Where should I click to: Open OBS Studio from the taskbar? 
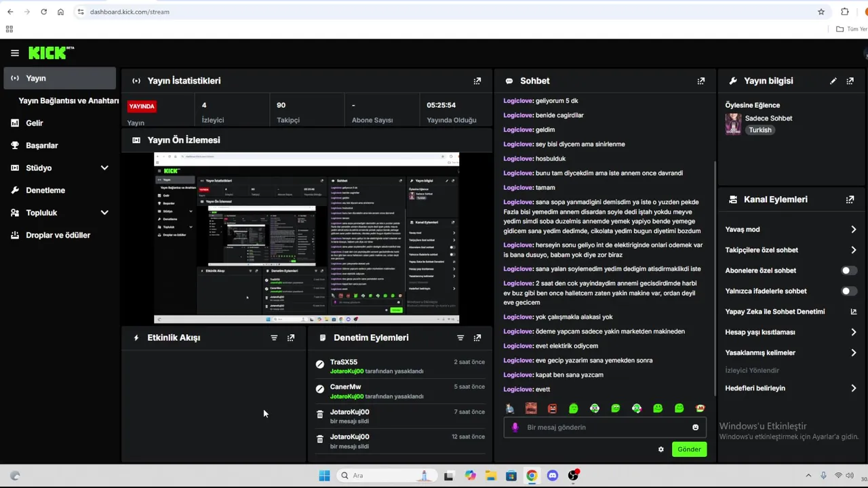(573, 476)
